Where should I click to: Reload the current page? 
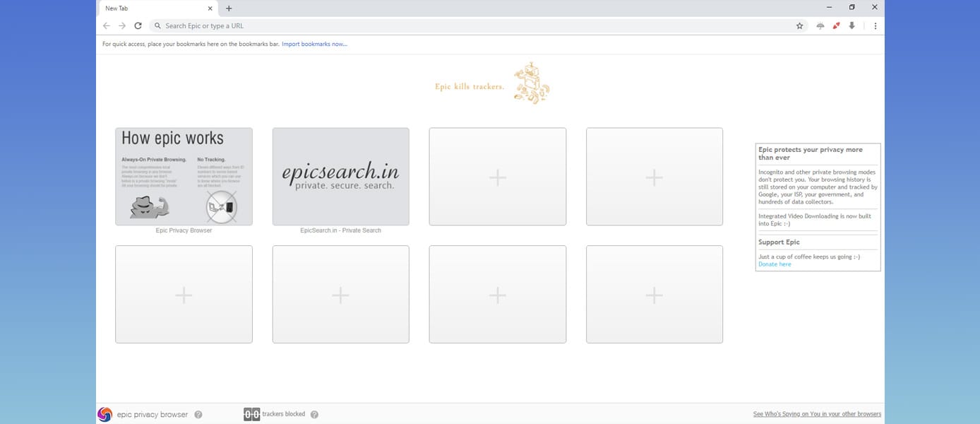[x=138, y=25]
